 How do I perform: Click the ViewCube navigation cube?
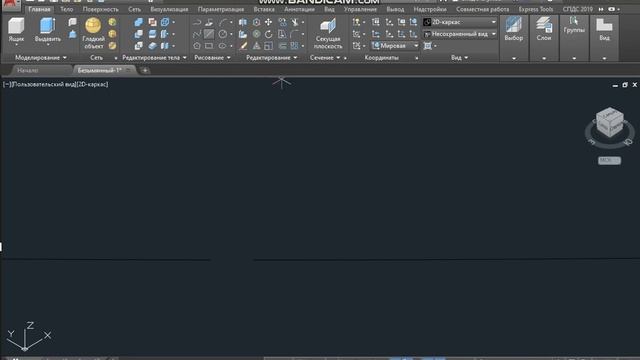[610, 122]
